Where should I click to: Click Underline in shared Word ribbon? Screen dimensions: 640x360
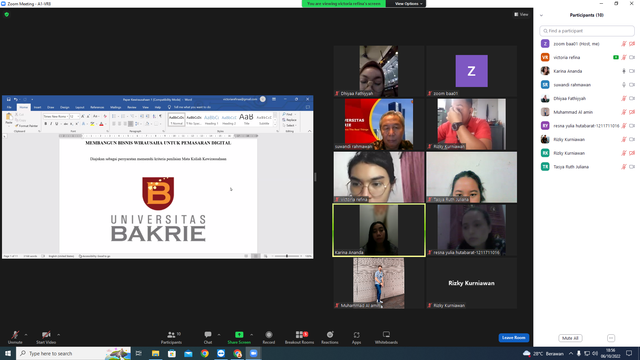pyautogui.click(x=56, y=124)
